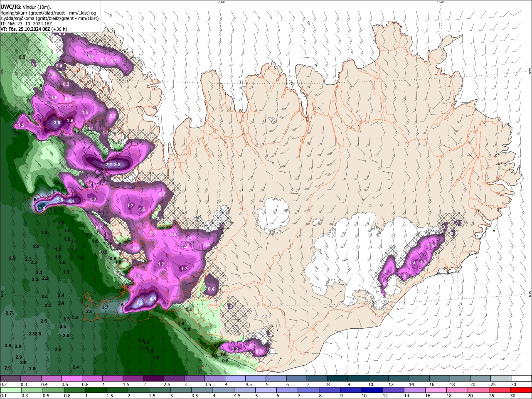The image size is (532, 399).
Task: Click the top-row swatch between 4 and 4.5
Action: pyautogui.click(x=235, y=379)
